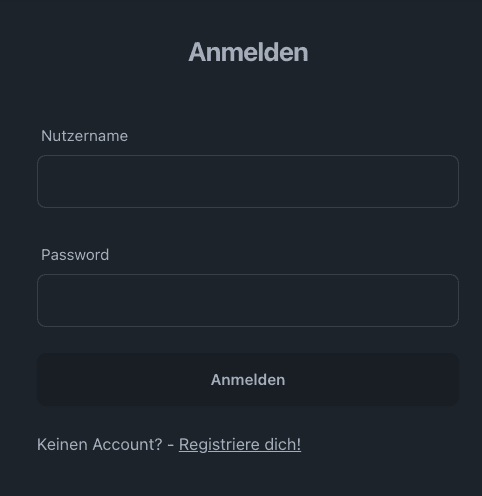Place the cursor in the password box
Image resolution: width=482 pixels, height=496 pixels.
click(x=248, y=300)
